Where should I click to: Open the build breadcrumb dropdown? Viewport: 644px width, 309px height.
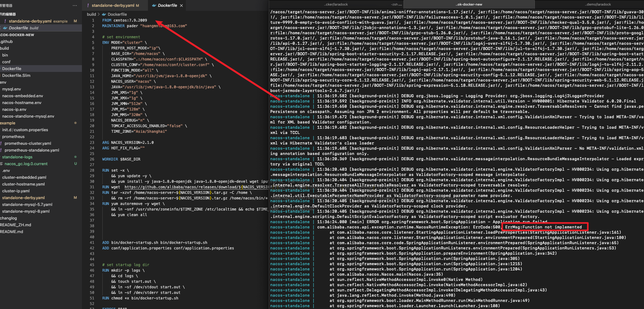click(92, 14)
